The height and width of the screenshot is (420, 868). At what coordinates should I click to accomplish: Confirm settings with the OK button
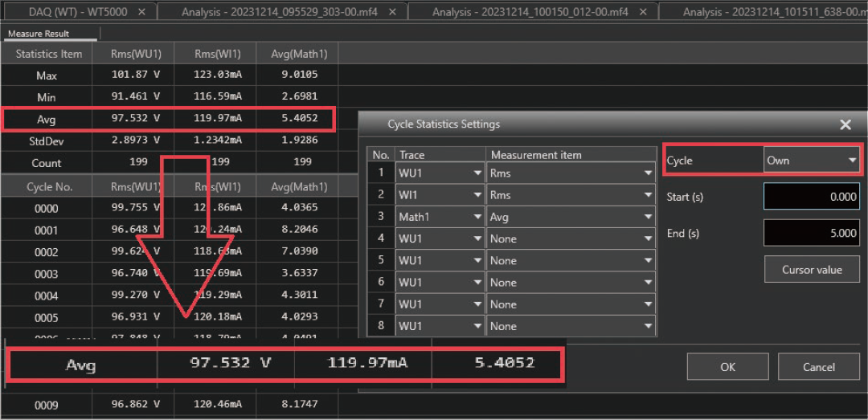(x=728, y=367)
